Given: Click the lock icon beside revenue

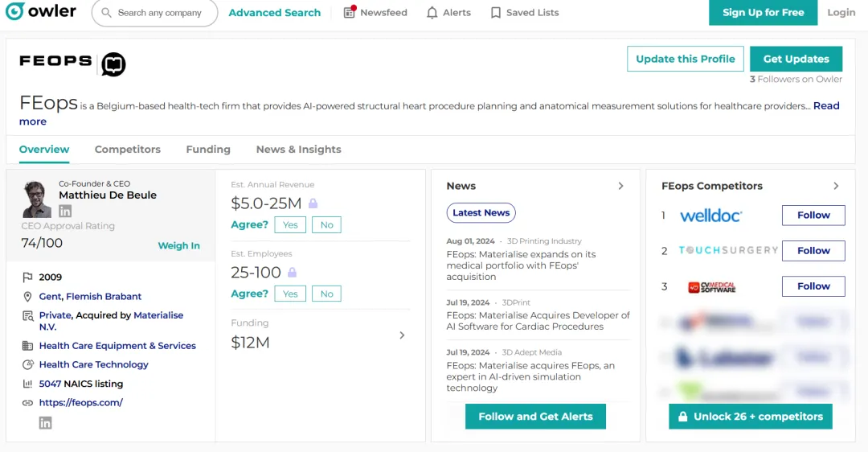Looking at the screenshot, I should [x=313, y=203].
